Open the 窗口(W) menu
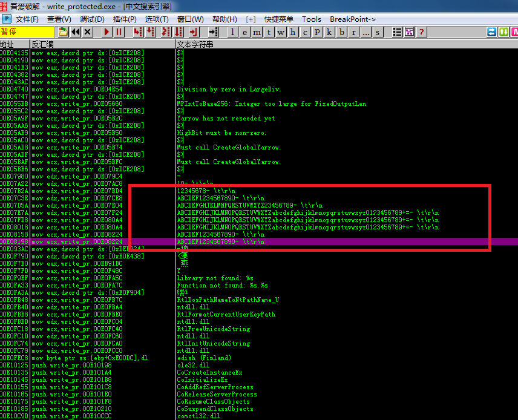The width and height of the screenshot is (518, 420). tap(190, 19)
